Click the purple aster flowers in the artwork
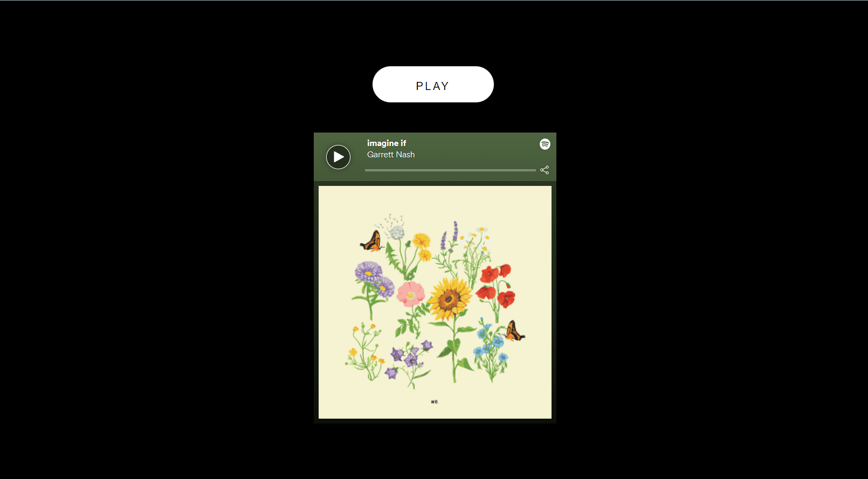The width and height of the screenshot is (868, 479). click(374, 278)
